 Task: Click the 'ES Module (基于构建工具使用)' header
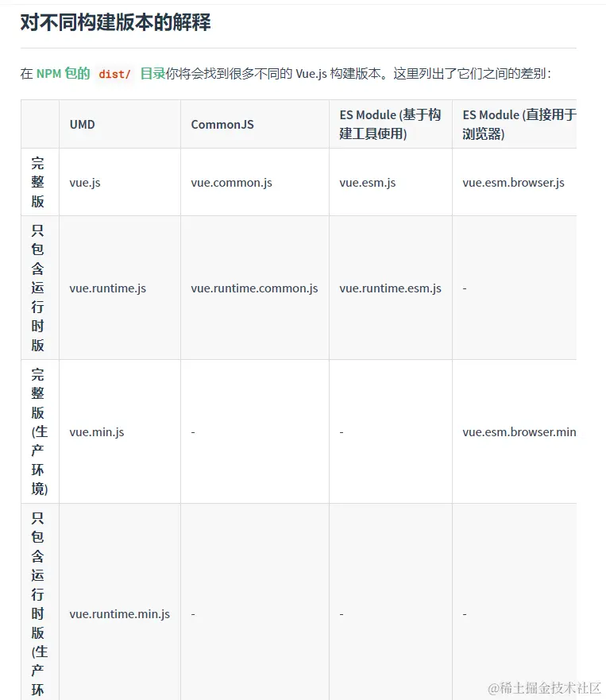[x=390, y=124]
